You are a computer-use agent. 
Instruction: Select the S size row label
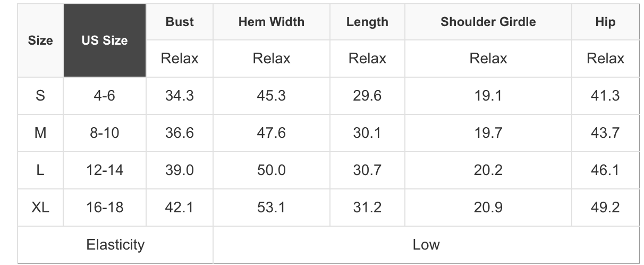(x=40, y=96)
